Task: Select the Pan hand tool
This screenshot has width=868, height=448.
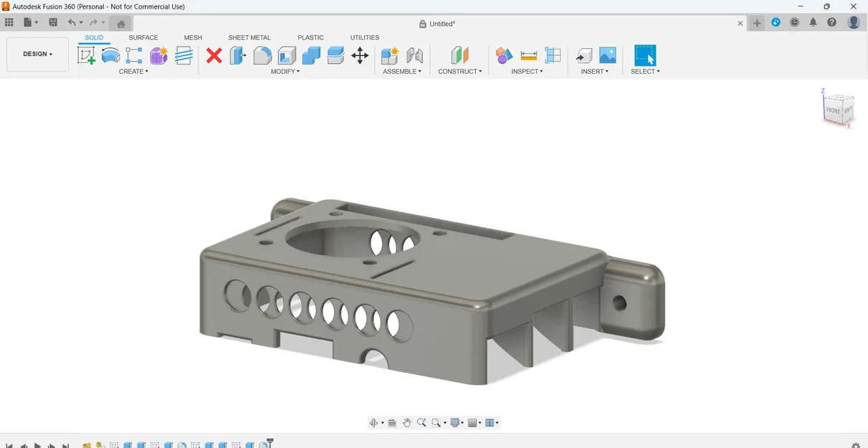Action: coord(406,423)
